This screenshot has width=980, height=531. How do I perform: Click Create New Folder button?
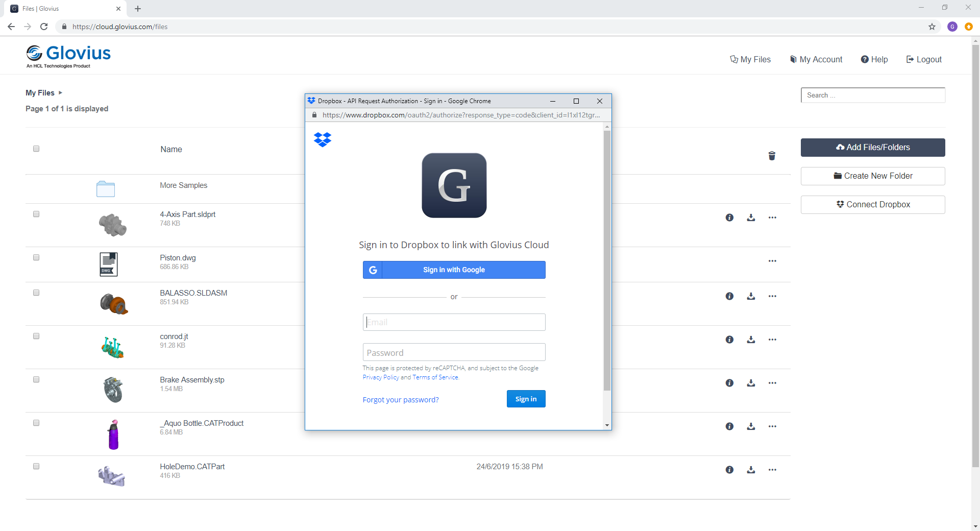coord(873,176)
